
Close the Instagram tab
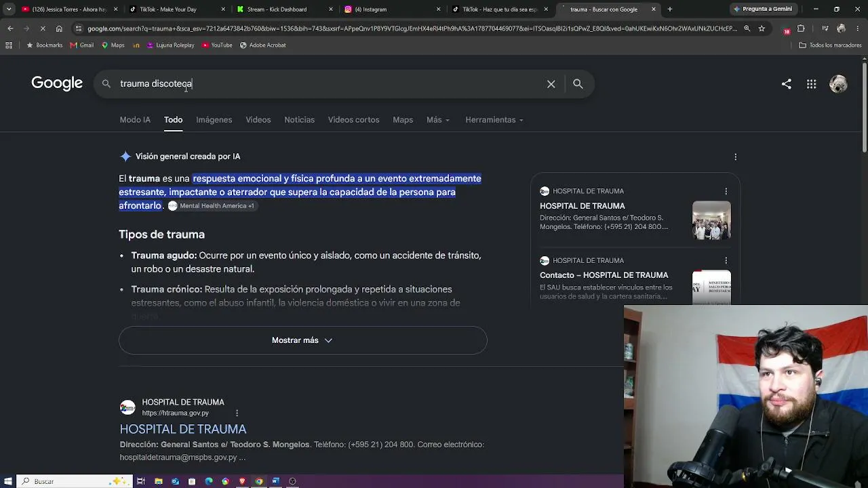pyautogui.click(x=438, y=9)
